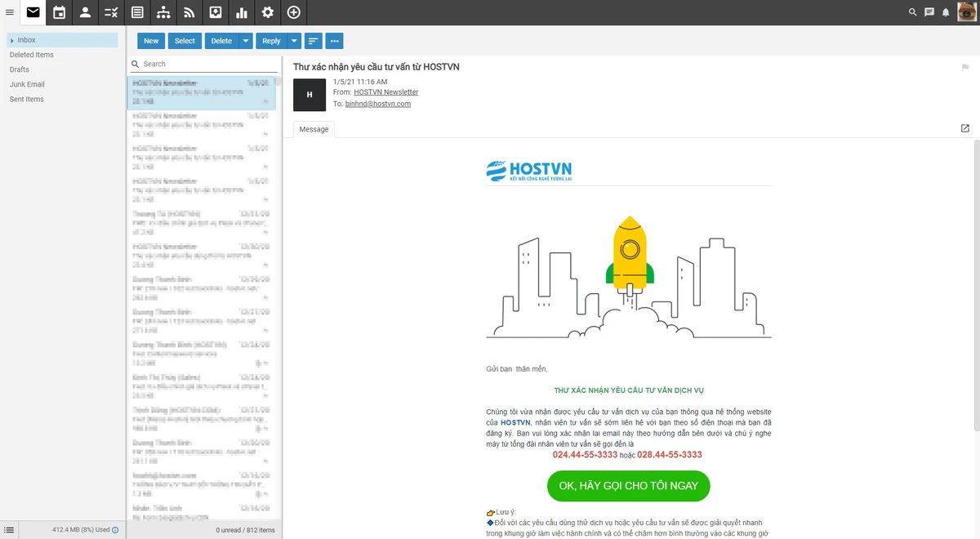The image size is (980, 539).
Task: Open the Drafts folder
Action: click(x=20, y=69)
